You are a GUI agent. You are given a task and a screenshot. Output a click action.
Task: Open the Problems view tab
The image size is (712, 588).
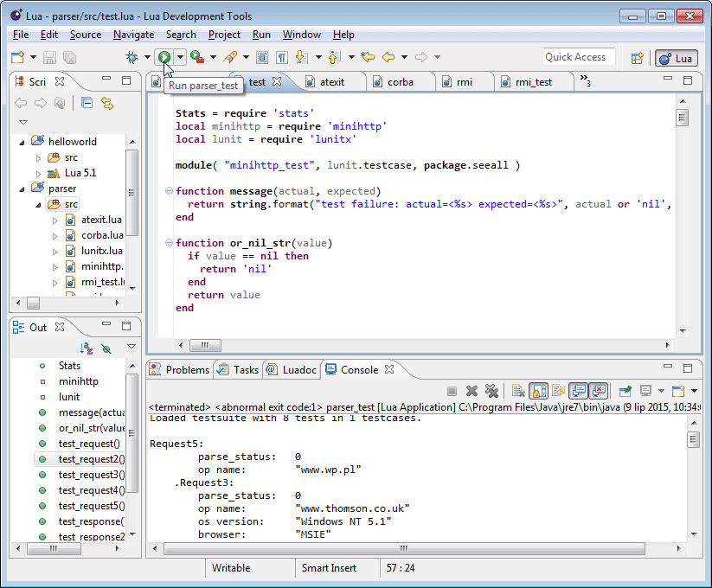coord(179,370)
